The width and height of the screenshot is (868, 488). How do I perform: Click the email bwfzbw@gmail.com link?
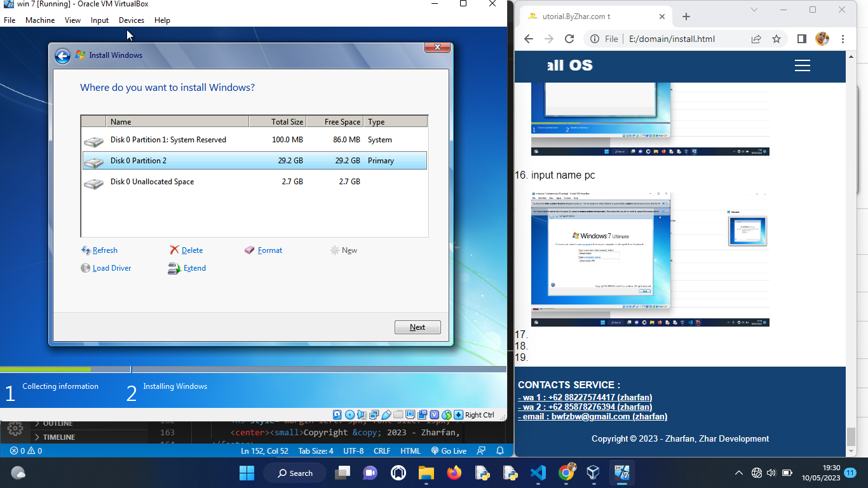coord(592,417)
